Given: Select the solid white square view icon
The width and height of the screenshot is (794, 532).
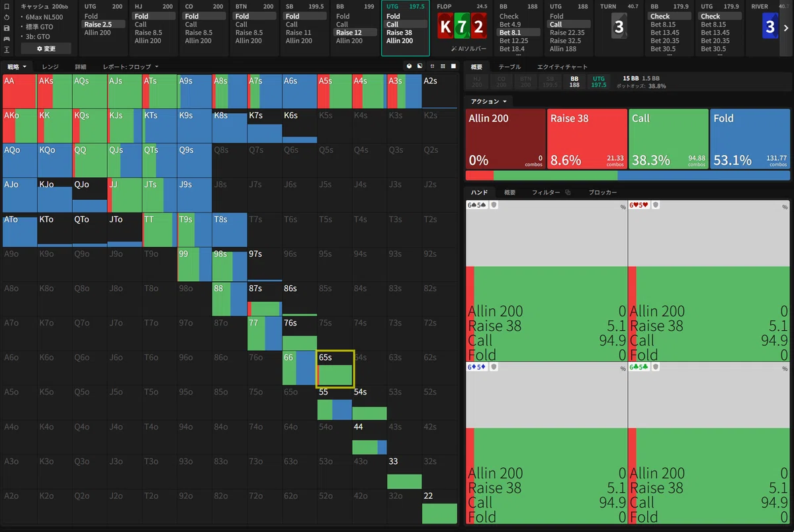Looking at the screenshot, I should point(453,66).
